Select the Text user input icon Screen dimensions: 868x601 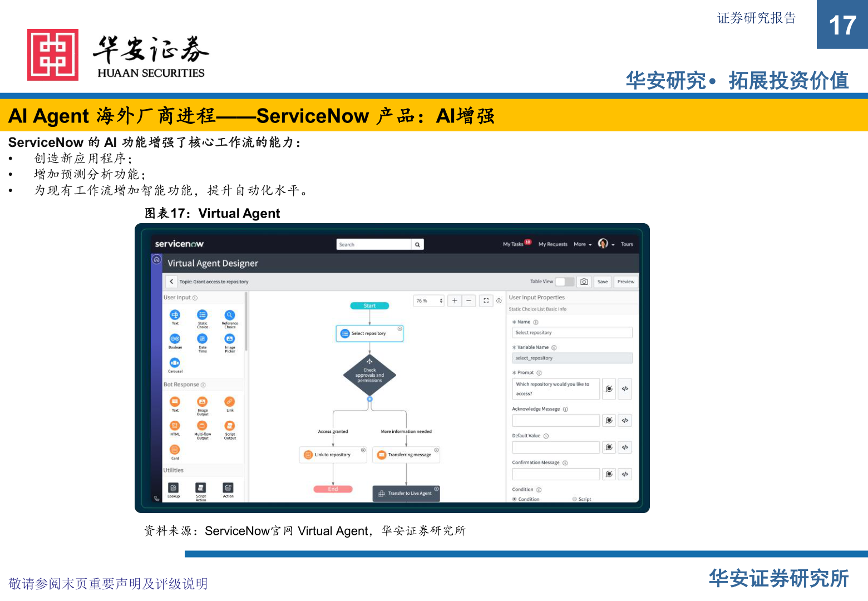175,315
